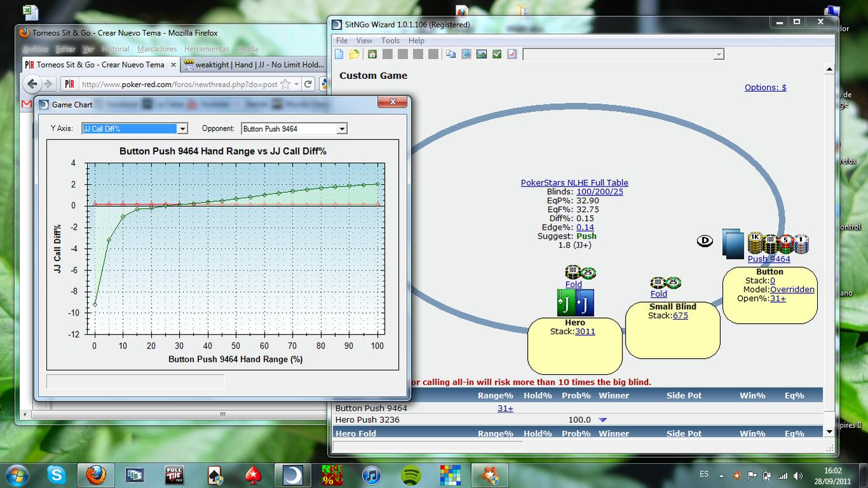The width and height of the screenshot is (868, 488).
Task: Open the Help menu in SitNGo Wizard
Action: pos(417,40)
